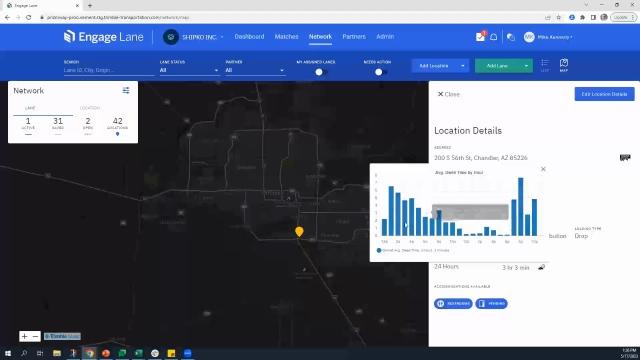Toggle Needs Action switch

(380, 72)
